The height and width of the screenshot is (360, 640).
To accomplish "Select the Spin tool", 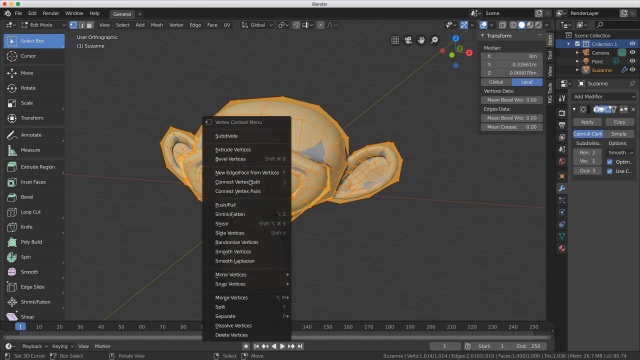I will tap(34, 257).
